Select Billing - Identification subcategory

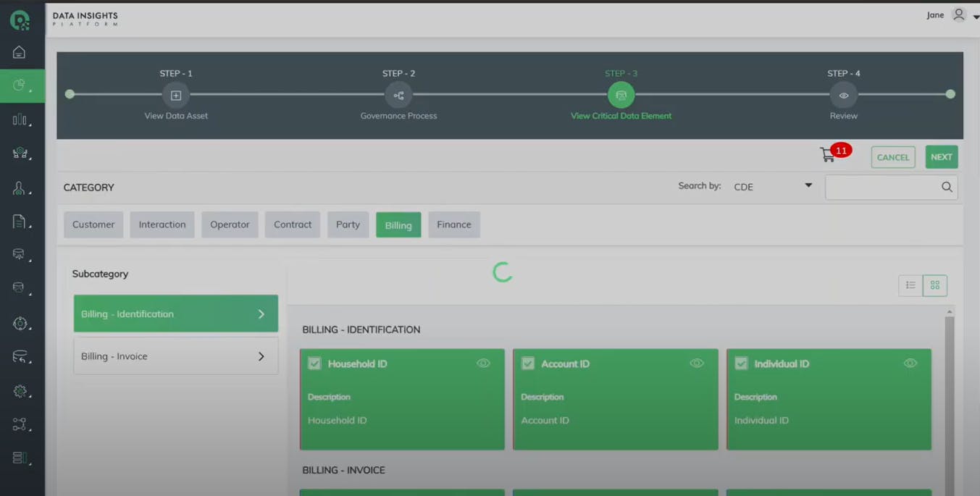175,314
